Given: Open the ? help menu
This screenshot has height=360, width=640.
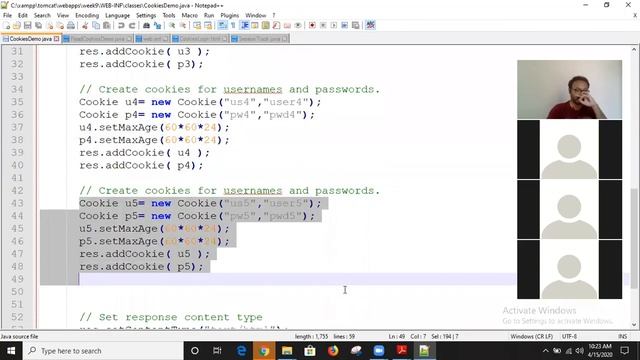Looking at the screenshot, I should [274, 15].
